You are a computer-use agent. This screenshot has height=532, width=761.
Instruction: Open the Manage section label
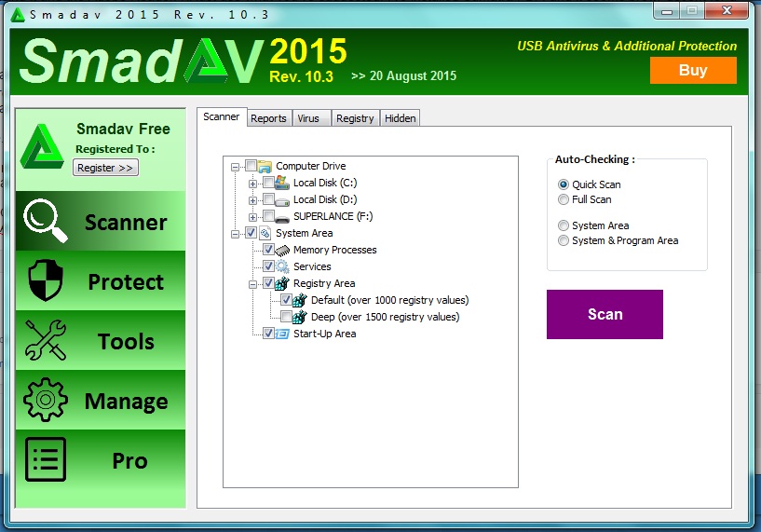(x=126, y=402)
